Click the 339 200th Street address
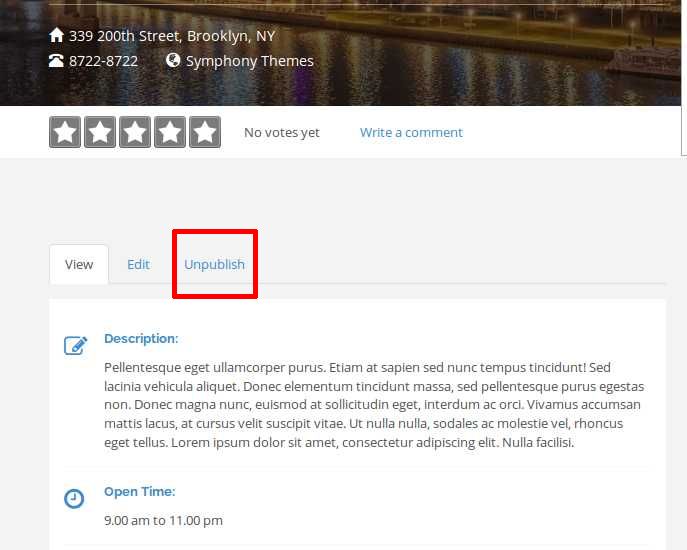The width and height of the screenshot is (687, 550). pyautogui.click(x=171, y=36)
